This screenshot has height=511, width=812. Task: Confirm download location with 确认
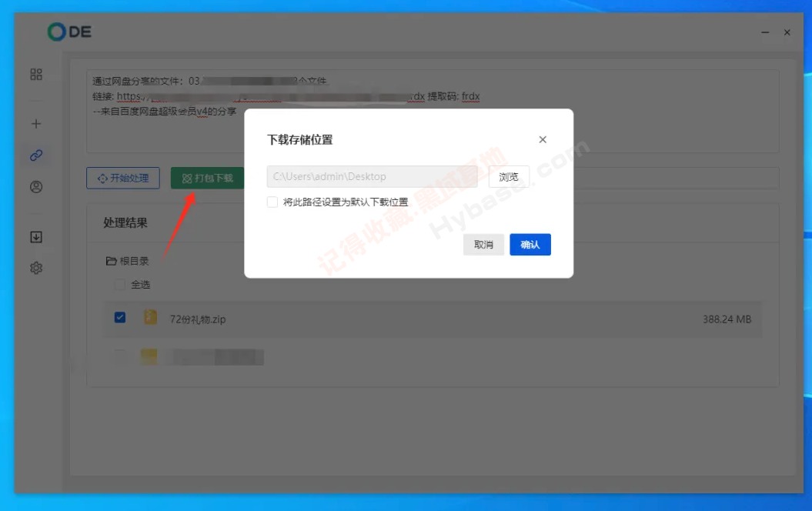pos(530,245)
